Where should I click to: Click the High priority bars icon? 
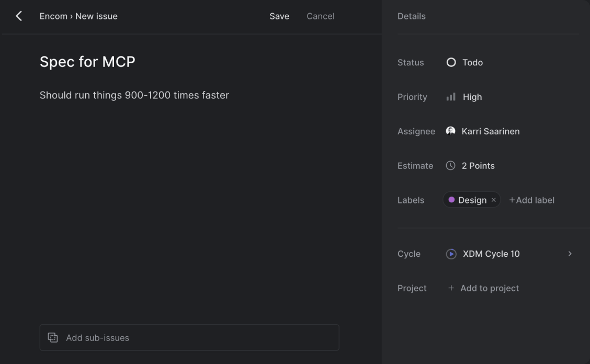pos(451,97)
